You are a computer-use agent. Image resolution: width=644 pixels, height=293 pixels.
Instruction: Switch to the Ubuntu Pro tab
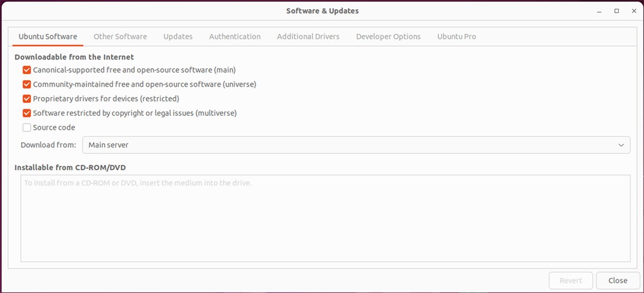point(456,36)
